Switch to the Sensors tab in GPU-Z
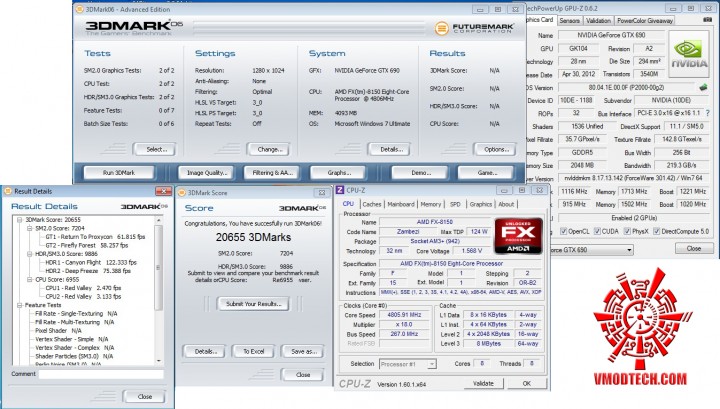Viewport: 720px width, 409px height. tap(569, 21)
